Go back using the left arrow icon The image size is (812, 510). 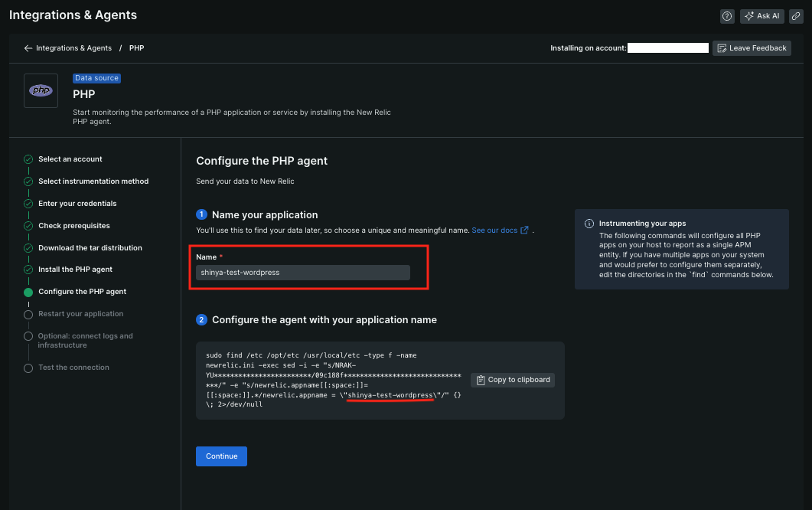(x=28, y=48)
